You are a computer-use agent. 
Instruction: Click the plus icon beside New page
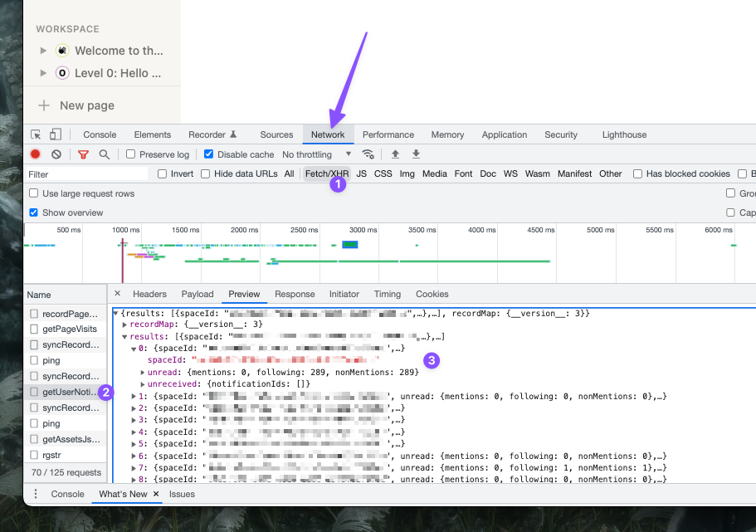(x=44, y=105)
